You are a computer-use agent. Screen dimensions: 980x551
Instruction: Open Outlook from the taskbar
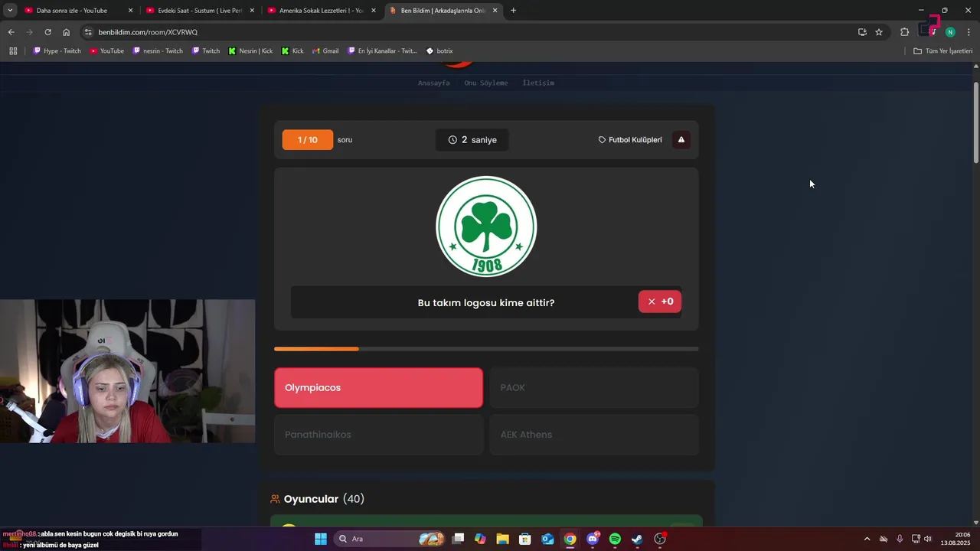tap(547, 539)
